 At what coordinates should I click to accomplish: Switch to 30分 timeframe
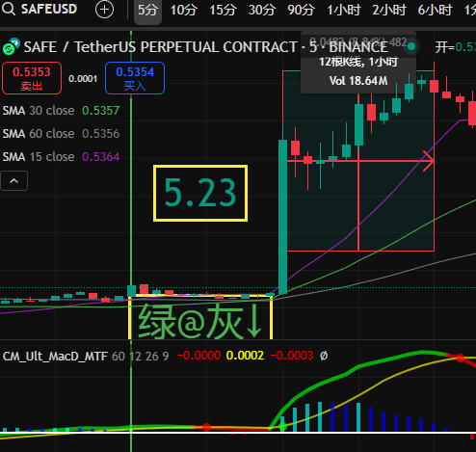tap(262, 11)
